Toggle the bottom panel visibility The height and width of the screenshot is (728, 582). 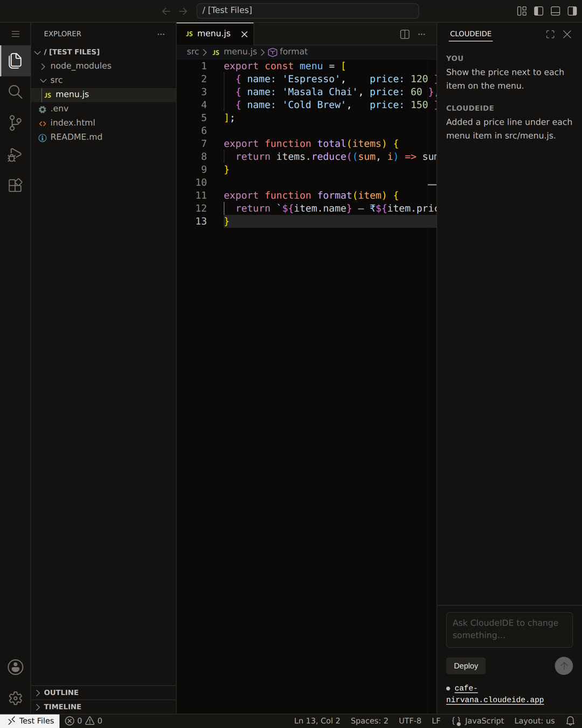pyautogui.click(x=555, y=11)
